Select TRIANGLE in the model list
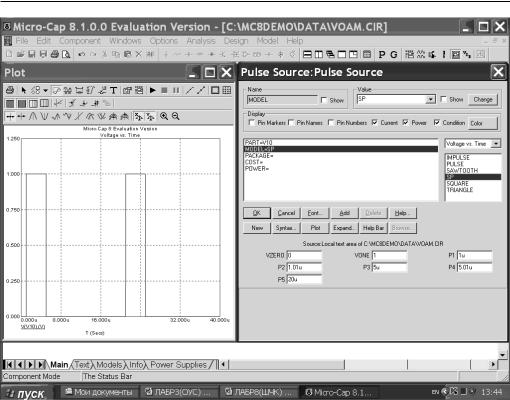Screen dimensions: 510x400 (473, 190)
